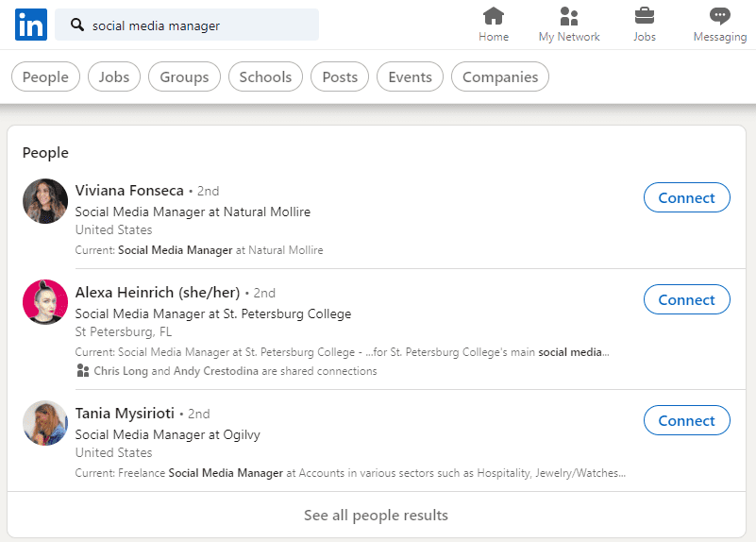Click Tania Mysirioti's profile photo
The width and height of the screenshot is (756, 542).
[x=45, y=423]
